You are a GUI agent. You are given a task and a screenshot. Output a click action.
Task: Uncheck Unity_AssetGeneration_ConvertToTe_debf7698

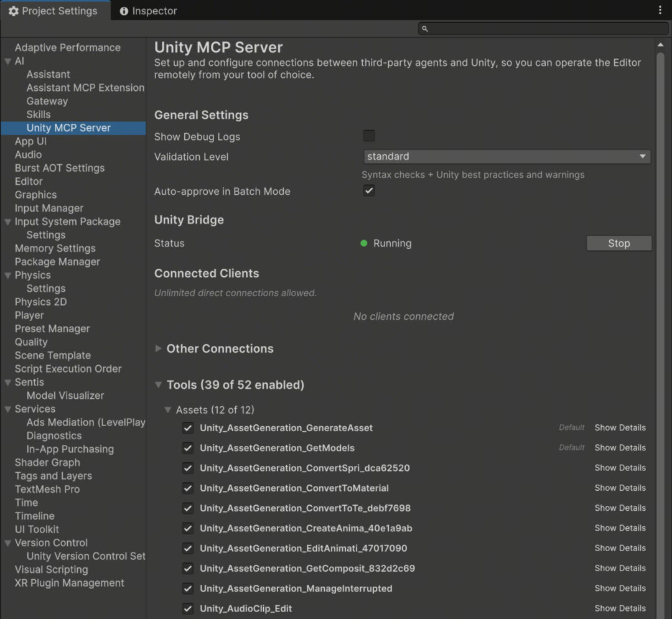188,508
